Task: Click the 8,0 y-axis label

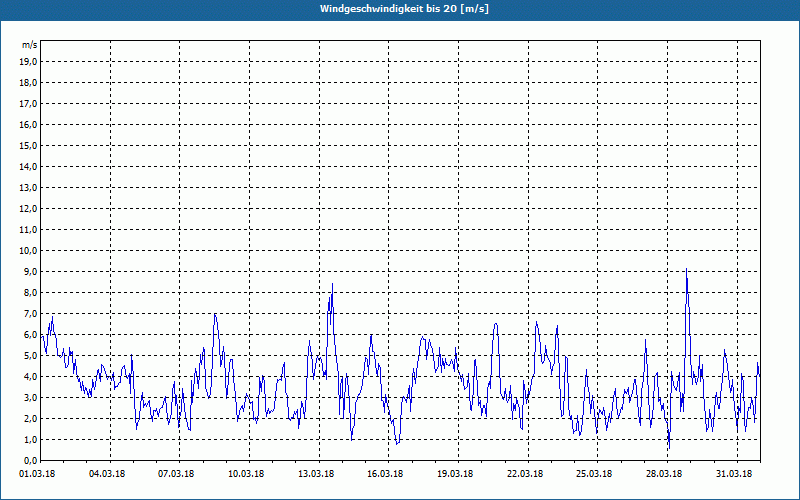Action: pos(30,292)
